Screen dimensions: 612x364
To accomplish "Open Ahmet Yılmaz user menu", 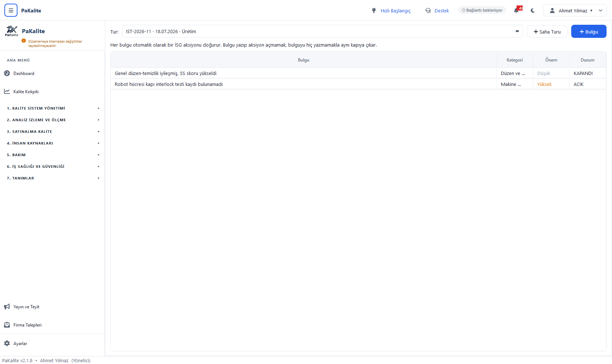I will pos(575,11).
